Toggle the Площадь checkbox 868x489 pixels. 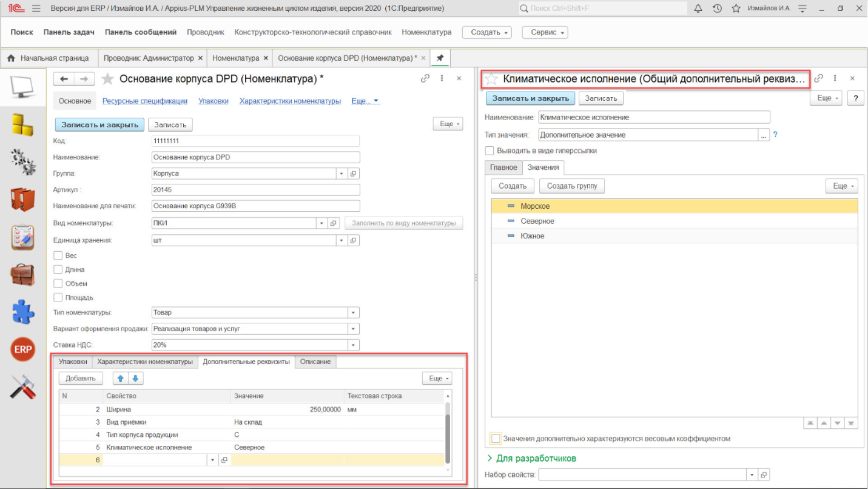(58, 297)
